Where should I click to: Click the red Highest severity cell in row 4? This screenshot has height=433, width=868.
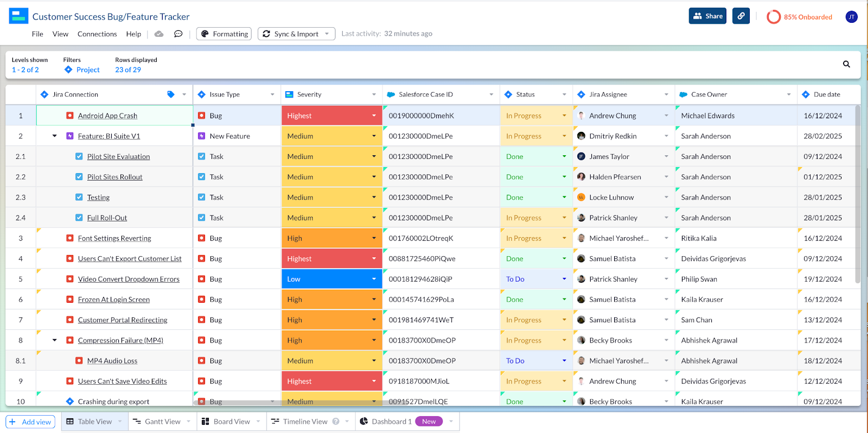(331, 259)
